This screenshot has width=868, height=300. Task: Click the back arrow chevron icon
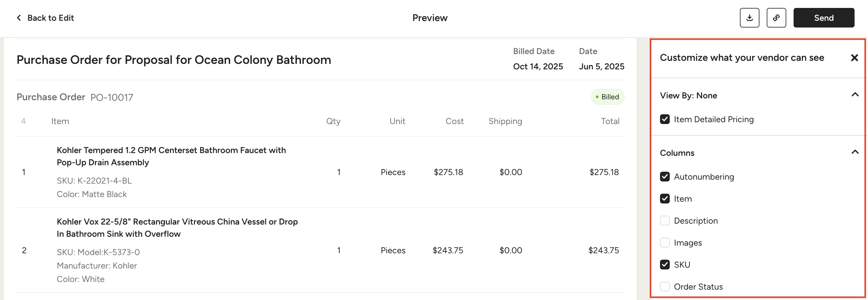pos(19,18)
